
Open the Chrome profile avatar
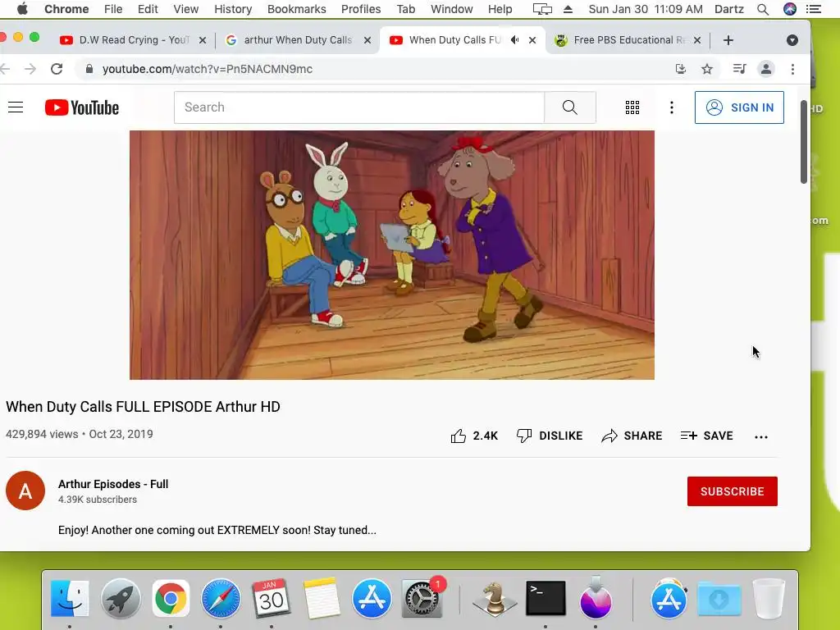click(766, 69)
